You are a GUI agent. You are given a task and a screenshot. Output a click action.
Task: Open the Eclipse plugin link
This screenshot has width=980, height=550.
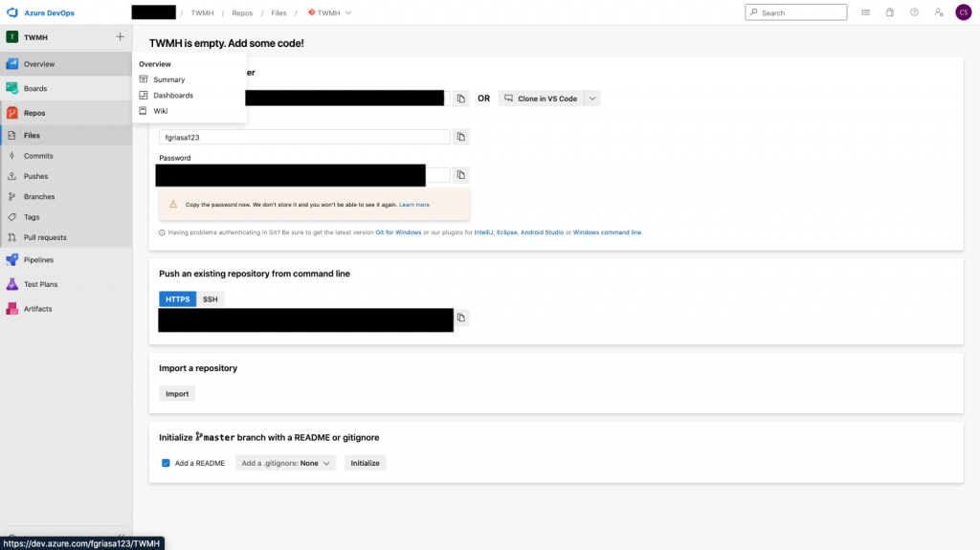pos(507,232)
